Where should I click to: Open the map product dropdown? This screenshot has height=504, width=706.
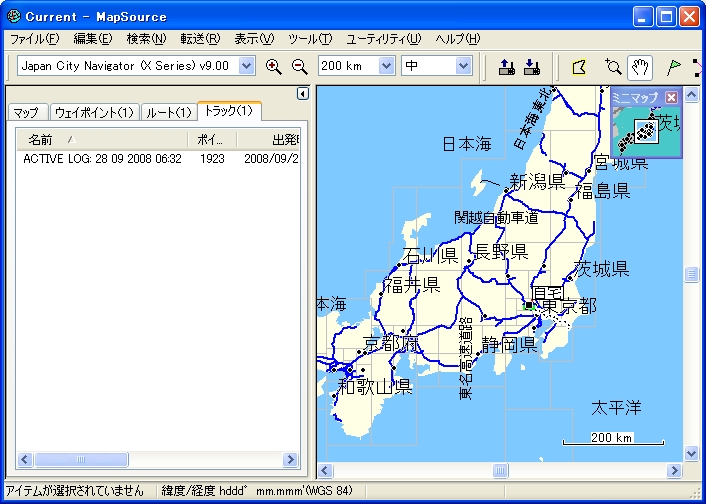[246, 66]
